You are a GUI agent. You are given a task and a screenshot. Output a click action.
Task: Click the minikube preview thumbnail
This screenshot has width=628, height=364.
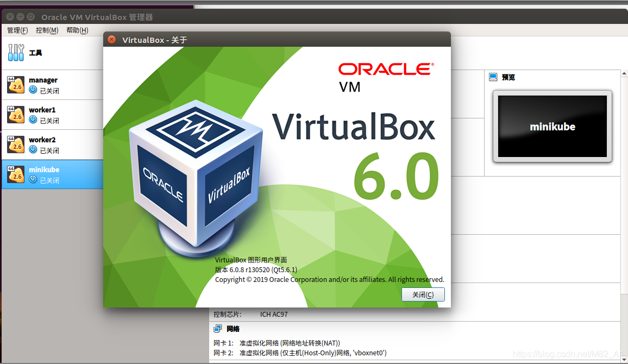tap(552, 126)
